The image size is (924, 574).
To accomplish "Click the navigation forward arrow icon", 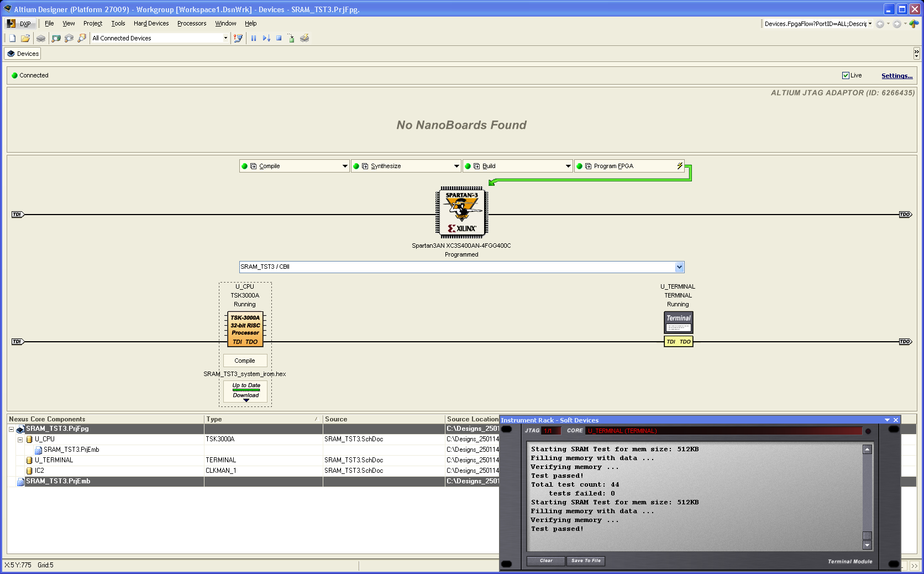I will pyautogui.click(x=897, y=24).
